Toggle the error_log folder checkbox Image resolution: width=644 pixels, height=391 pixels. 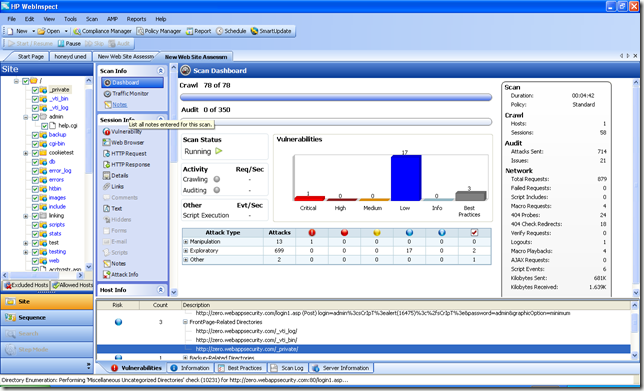[35, 171]
